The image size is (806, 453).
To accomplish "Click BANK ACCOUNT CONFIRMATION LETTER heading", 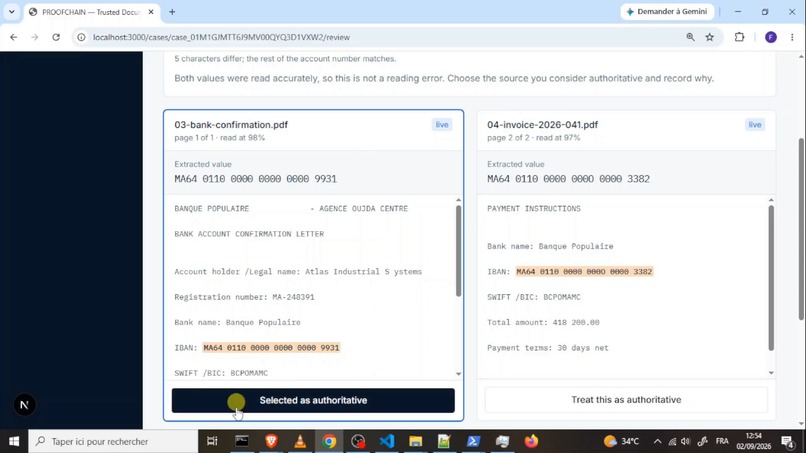I will tap(249, 234).
